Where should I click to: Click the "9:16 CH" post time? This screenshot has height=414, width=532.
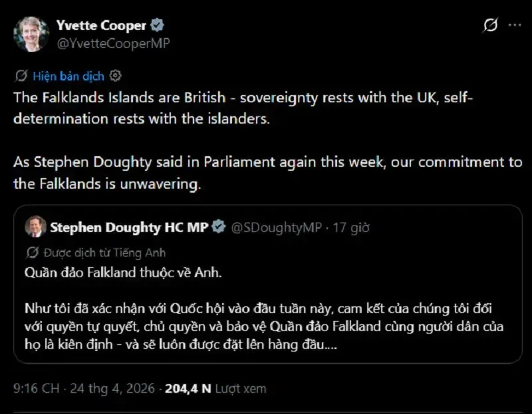35,388
